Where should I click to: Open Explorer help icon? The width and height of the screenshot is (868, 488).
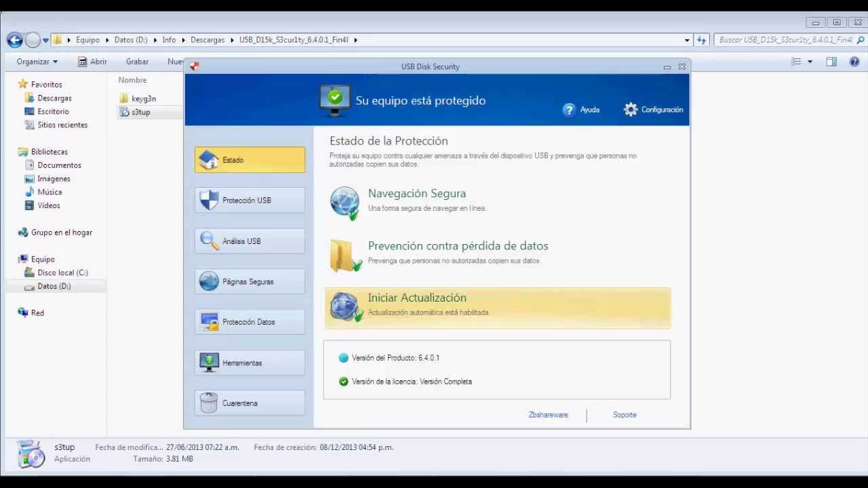point(854,62)
